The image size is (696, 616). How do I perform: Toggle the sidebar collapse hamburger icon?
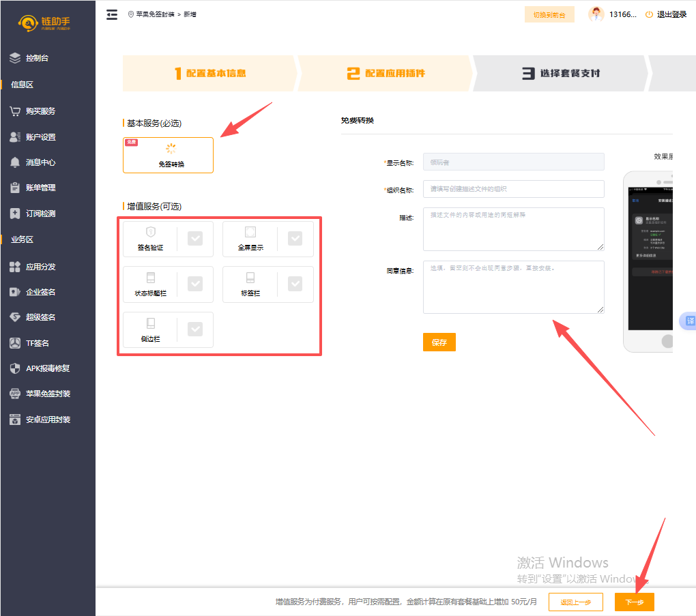click(x=112, y=14)
